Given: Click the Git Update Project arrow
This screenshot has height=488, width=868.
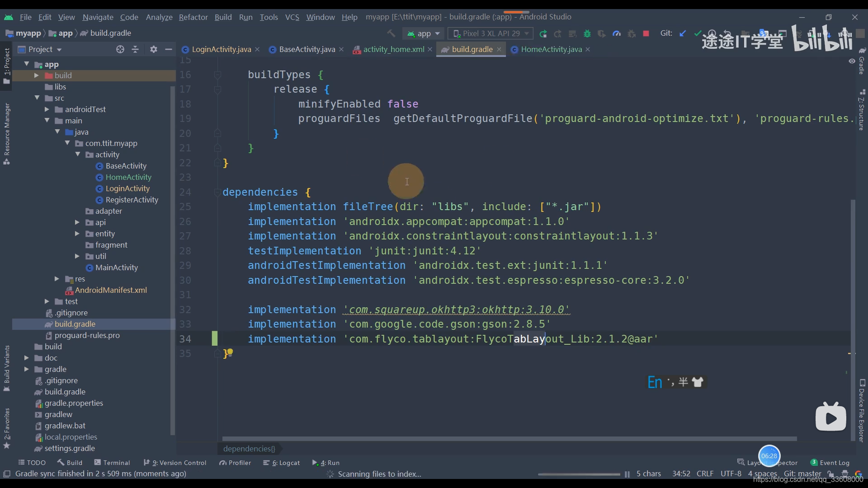Looking at the screenshot, I should click(683, 33).
